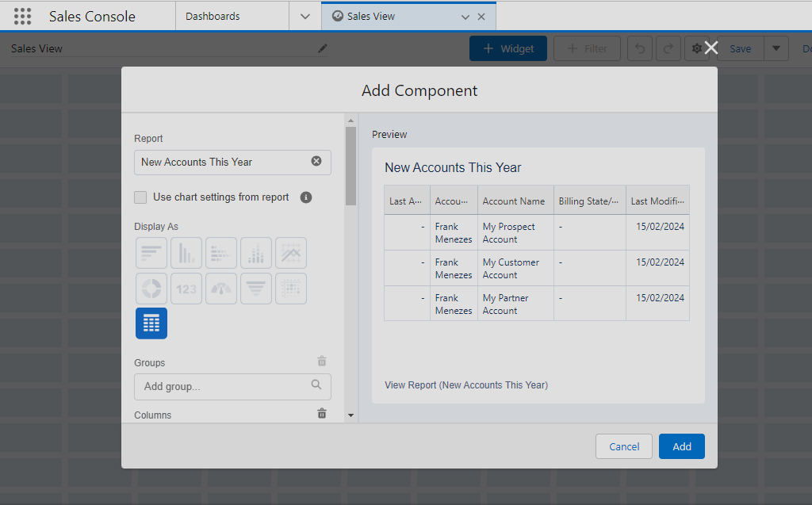
Task: Click the Accou… column header in preview
Action: pyautogui.click(x=454, y=201)
